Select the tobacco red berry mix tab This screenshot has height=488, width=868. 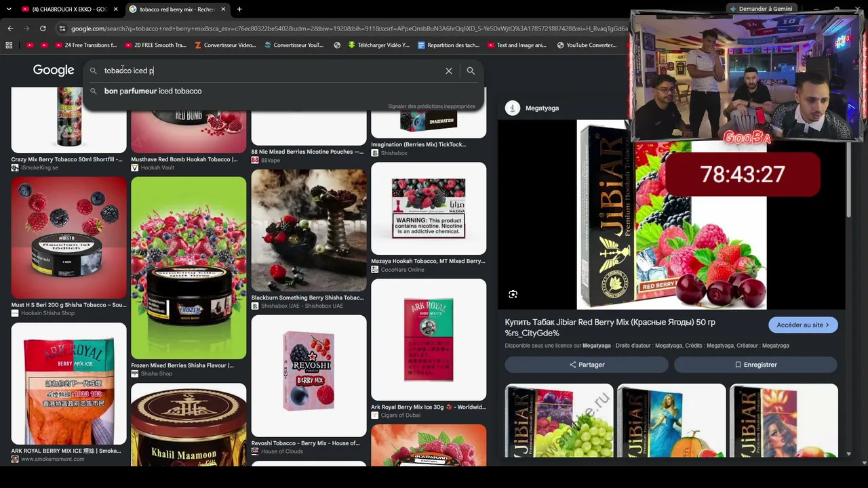pos(176,9)
